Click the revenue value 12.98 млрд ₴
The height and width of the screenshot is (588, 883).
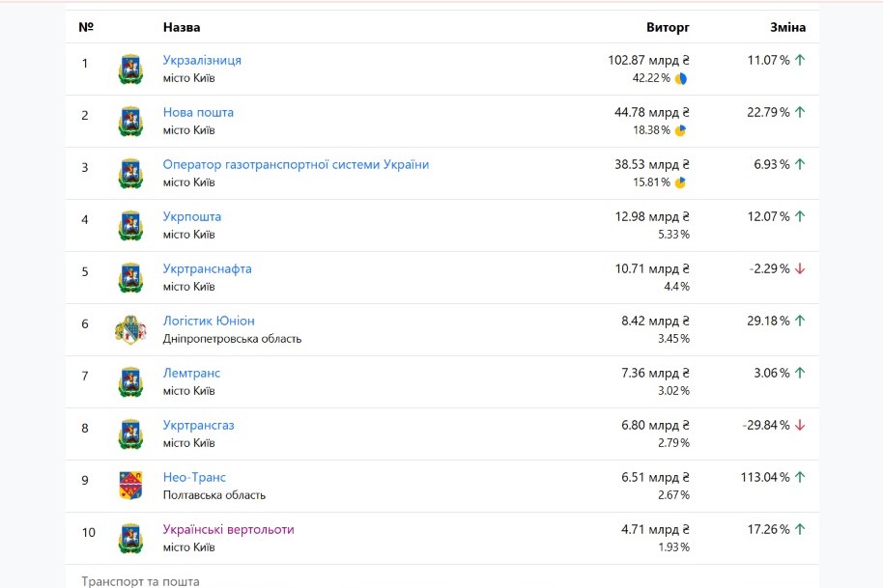652,216
